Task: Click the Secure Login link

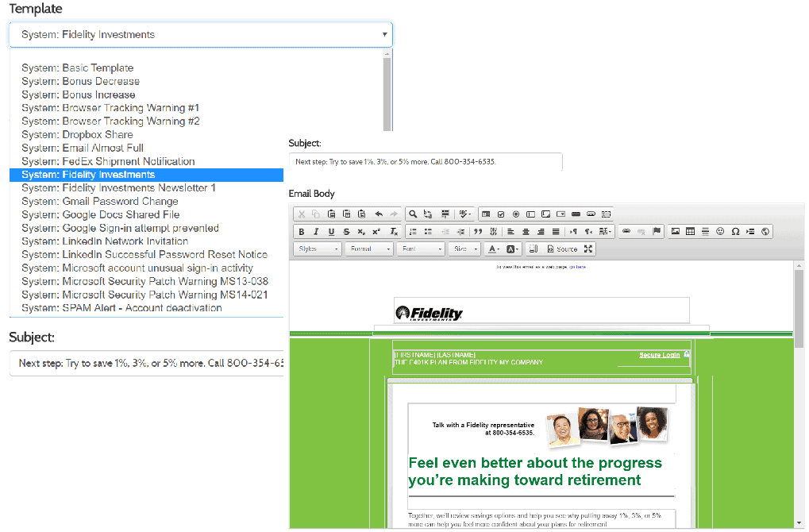Action: coord(660,355)
